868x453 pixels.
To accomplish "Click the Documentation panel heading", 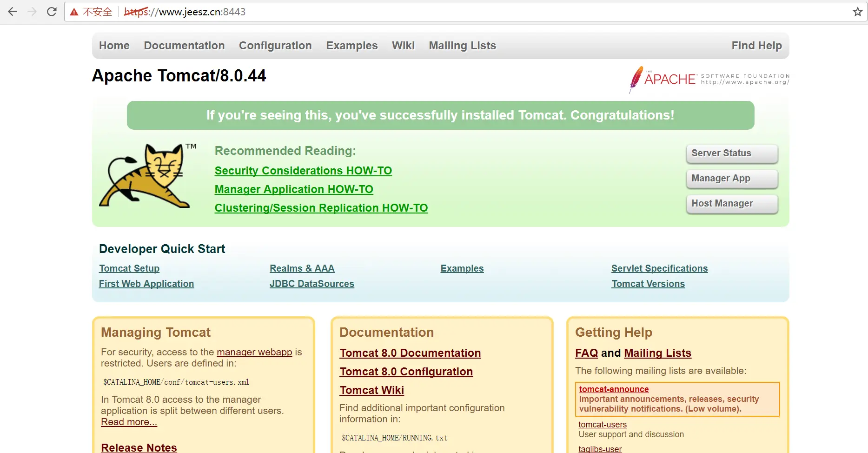I will (387, 332).
